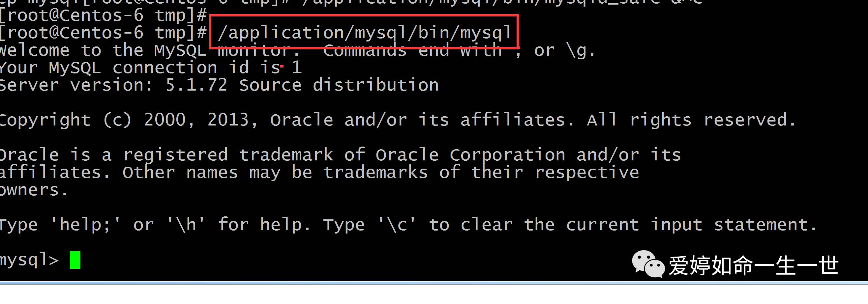Screen dimensions: 868x304
Task: Click the Welcome to the MySQL text
Action: coord(103,50)
